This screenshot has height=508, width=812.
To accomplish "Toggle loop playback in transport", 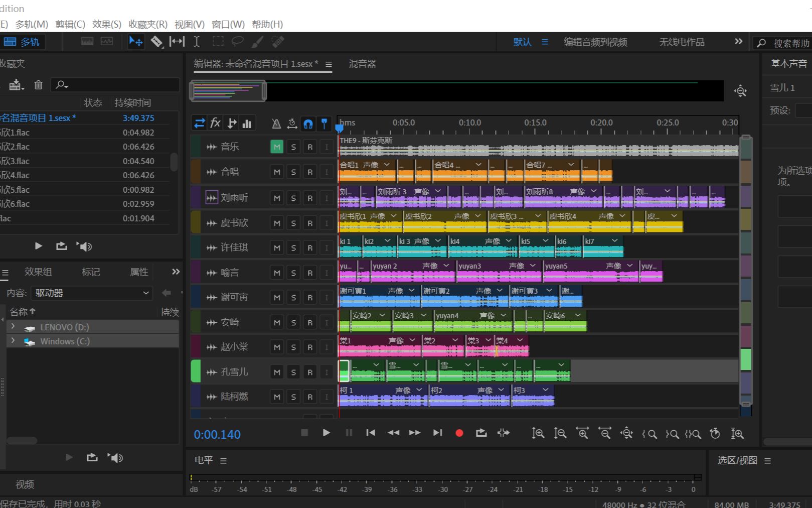I will (x=481, y=433).
